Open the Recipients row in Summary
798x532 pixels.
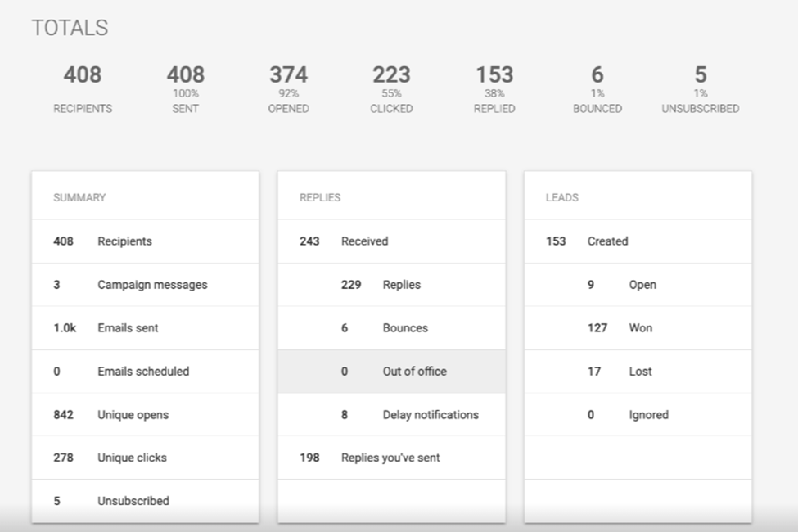[x=146, y=241]
